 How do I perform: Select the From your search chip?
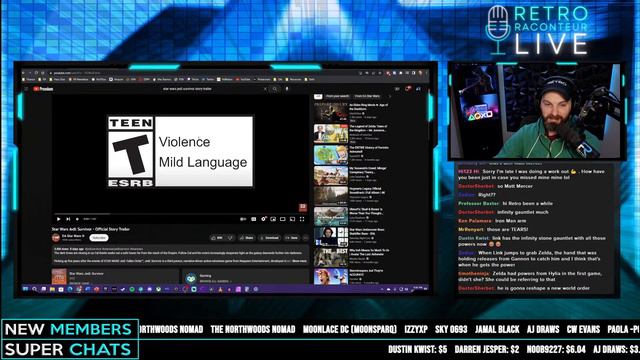pos(338,96)
